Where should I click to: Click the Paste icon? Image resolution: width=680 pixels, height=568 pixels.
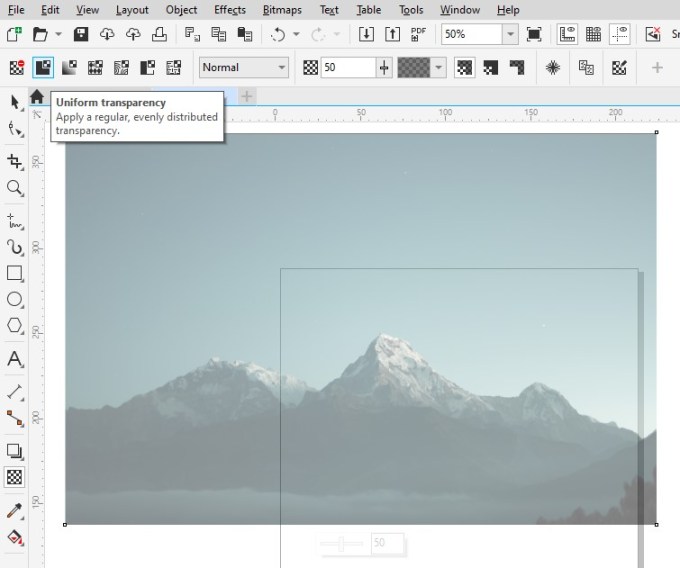click(x=245, y=34)
